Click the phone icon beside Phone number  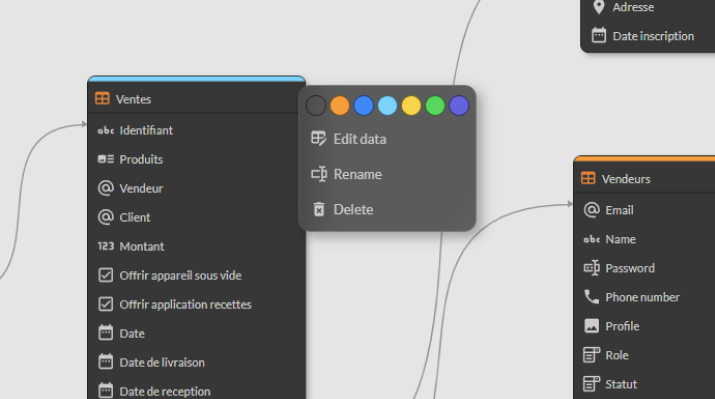point(592,297)
